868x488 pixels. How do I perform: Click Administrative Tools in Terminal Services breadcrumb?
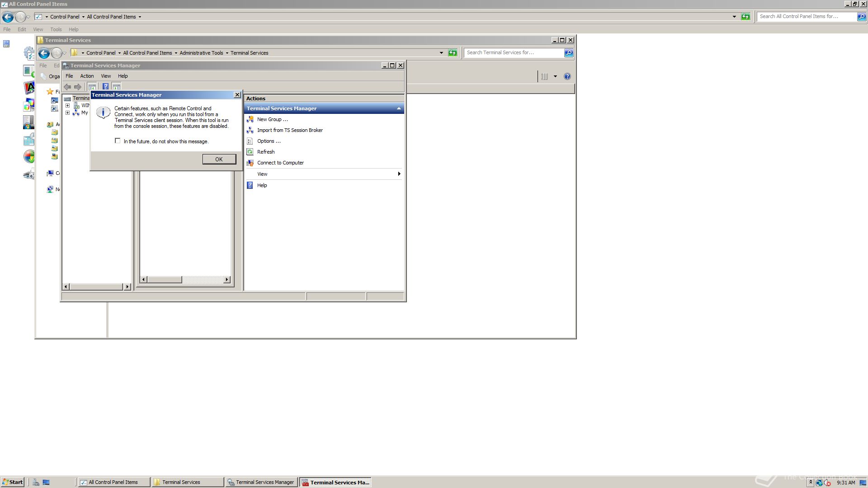point(201,53)
